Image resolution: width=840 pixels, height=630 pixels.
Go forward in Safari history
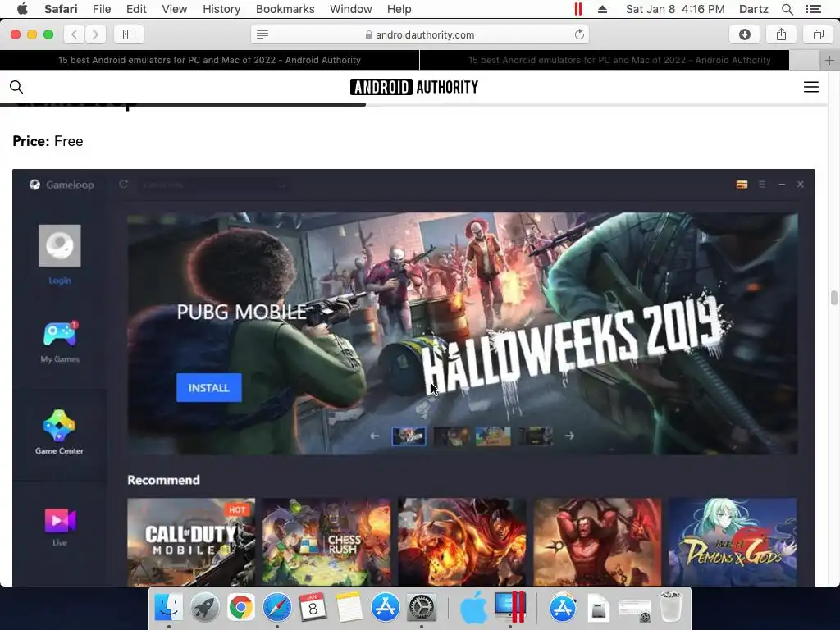coord(95,34)
